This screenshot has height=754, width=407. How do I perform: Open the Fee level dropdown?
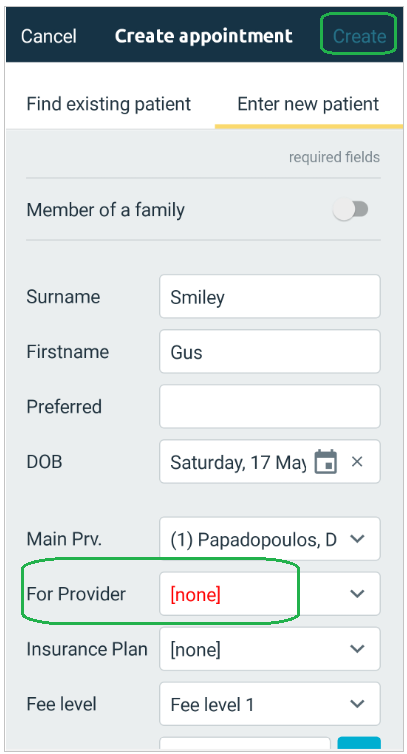coord(270,704)
